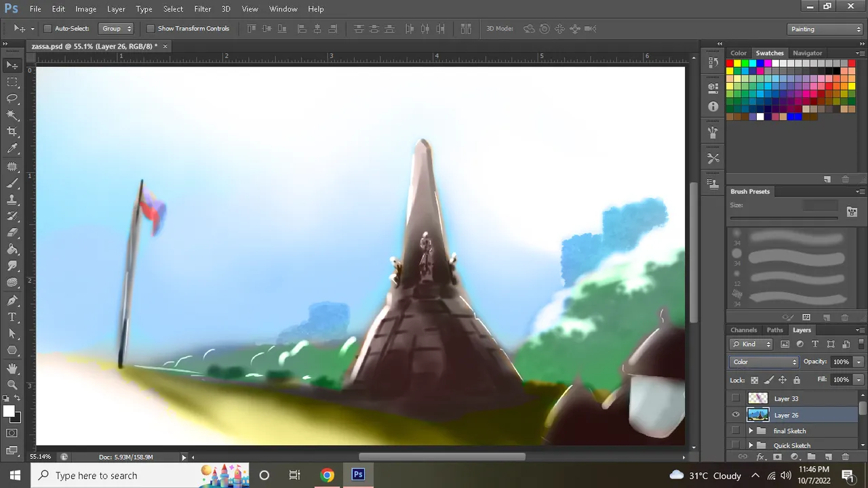Add a layer mask
Image resolution: width=868 pixels, height=488 pixels.
(x=777, y=457)
